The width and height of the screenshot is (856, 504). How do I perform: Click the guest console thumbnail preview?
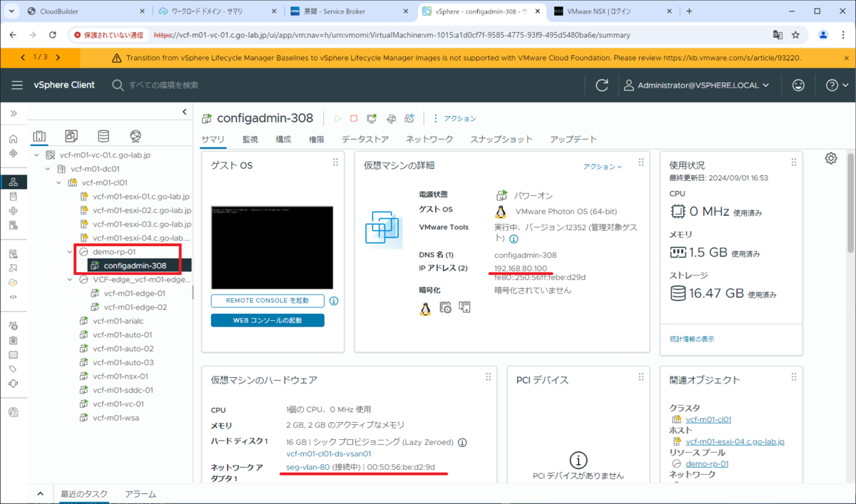(272, 248)
